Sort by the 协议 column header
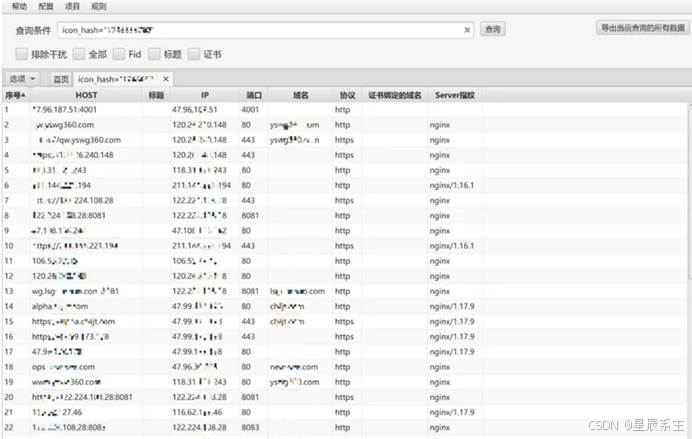Screen dimensions: 692x439 (x=347, y=95)
